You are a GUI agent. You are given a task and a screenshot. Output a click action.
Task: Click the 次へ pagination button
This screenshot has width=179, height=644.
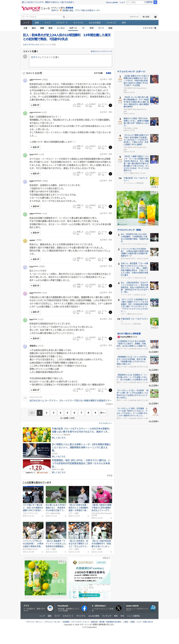coord(103,413)
